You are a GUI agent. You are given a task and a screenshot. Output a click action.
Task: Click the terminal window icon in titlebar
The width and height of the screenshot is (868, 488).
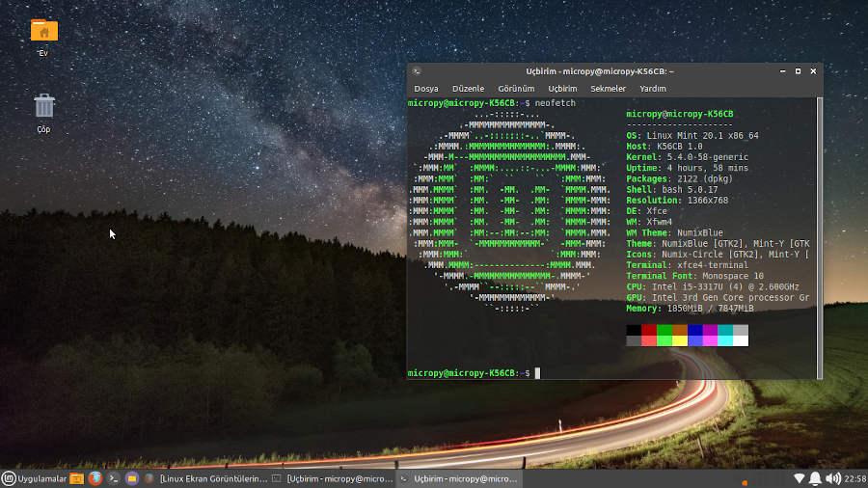[417, 71]
